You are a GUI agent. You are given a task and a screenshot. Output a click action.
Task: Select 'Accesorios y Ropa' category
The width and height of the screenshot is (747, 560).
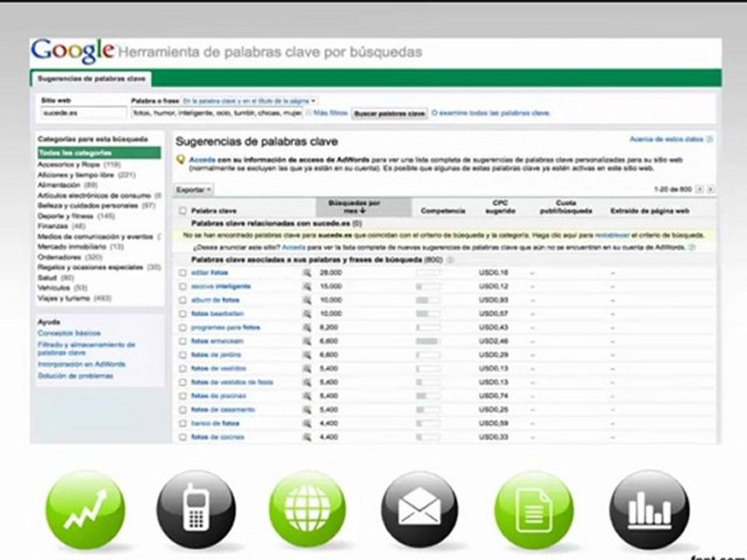tap(79, 164)
